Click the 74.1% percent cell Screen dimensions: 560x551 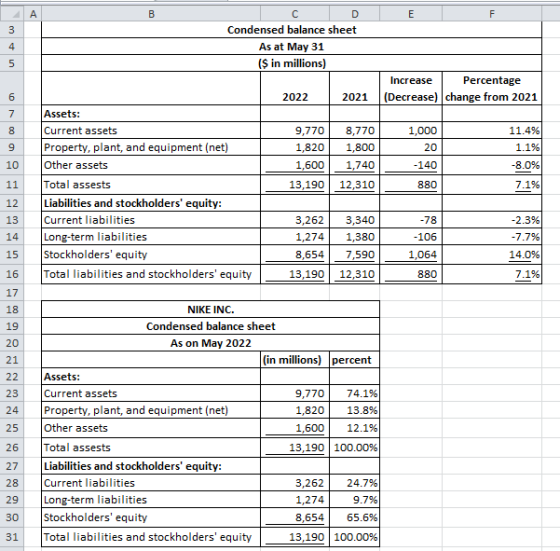click(x=354, y=393)
